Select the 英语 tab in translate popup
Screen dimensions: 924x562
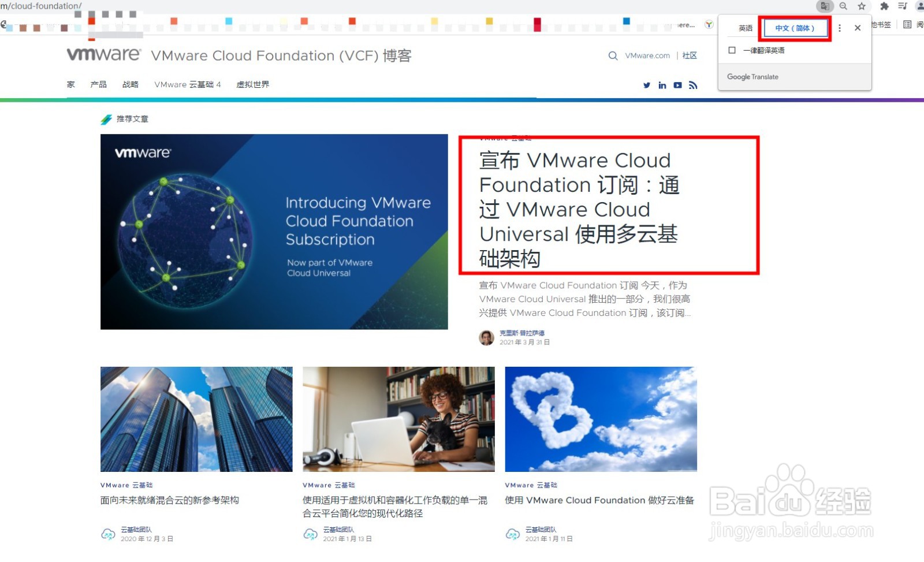click(746, 28)
